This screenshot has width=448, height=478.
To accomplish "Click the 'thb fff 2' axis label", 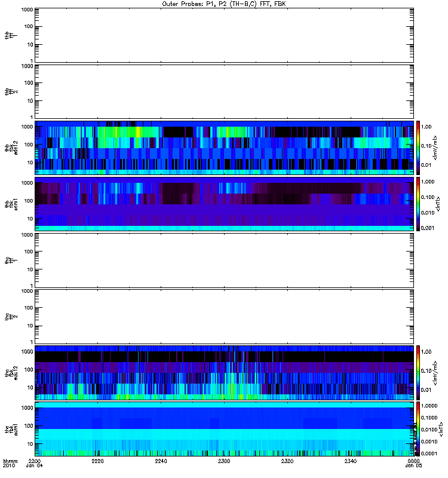I will [11, 92].
